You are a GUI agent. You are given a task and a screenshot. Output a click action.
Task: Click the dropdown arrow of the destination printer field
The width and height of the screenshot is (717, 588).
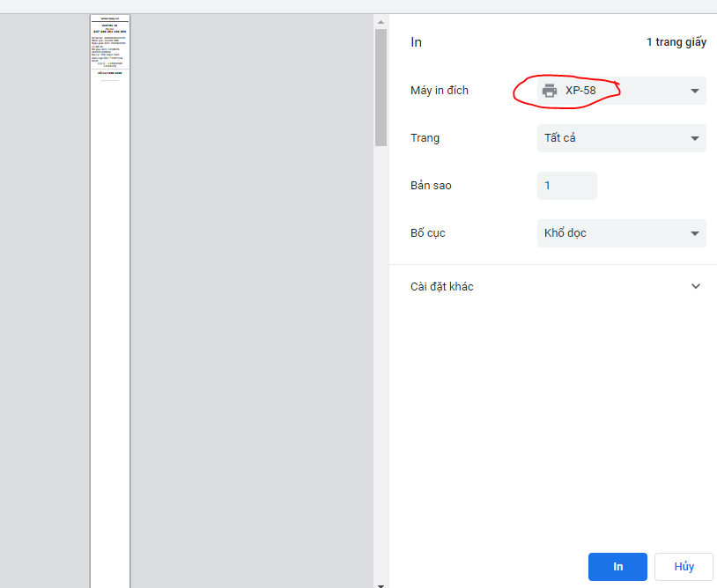(x=694, y=91)
